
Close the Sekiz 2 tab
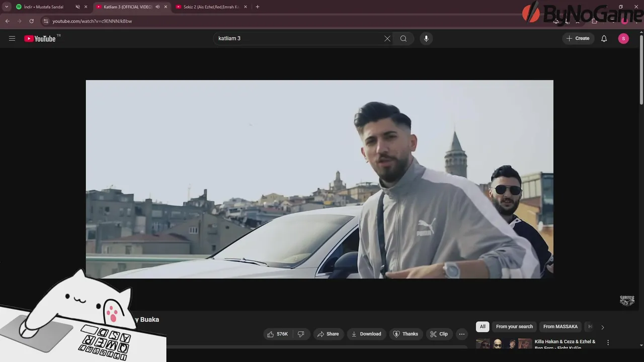coord(246,7)
